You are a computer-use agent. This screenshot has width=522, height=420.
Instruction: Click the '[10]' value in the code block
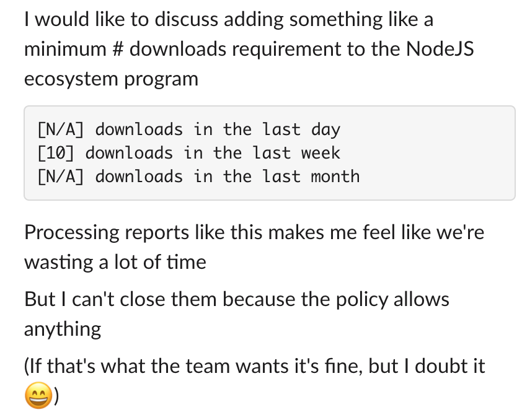[x=56, y=153]
